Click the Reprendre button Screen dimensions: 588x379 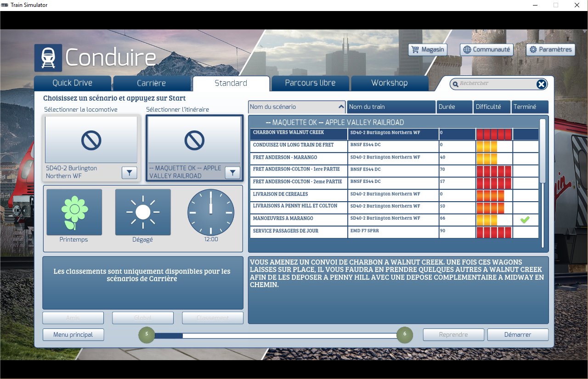coord(453,334)
